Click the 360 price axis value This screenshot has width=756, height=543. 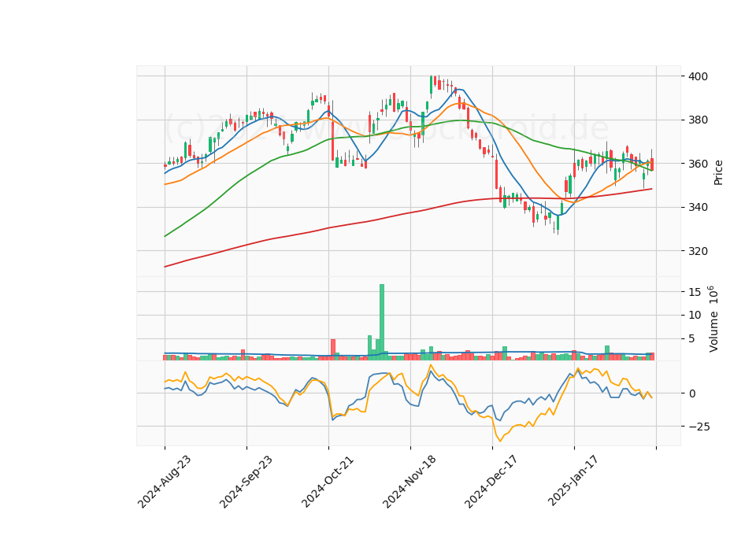pyautogui.click(x=699, y=164)
